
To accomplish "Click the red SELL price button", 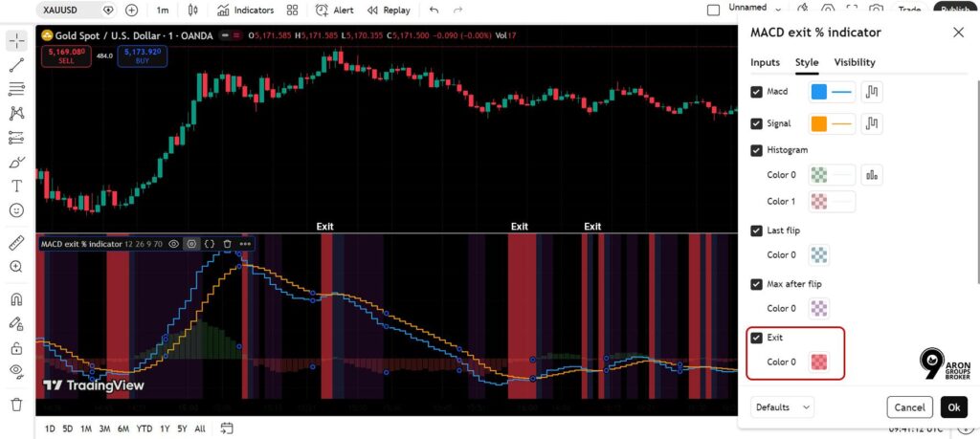I will pos(66,56).
